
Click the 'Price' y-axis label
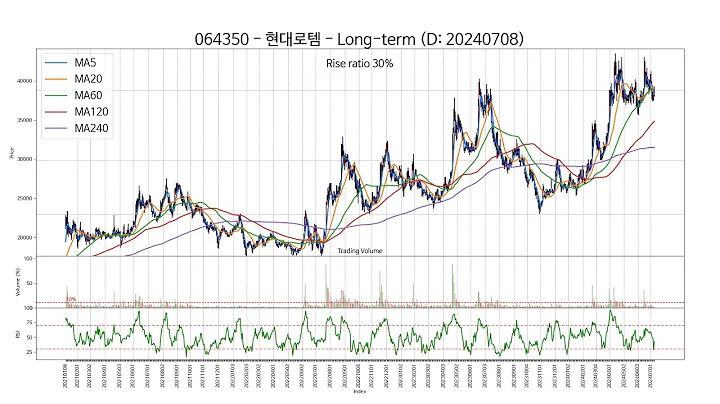tap(11, 153)
